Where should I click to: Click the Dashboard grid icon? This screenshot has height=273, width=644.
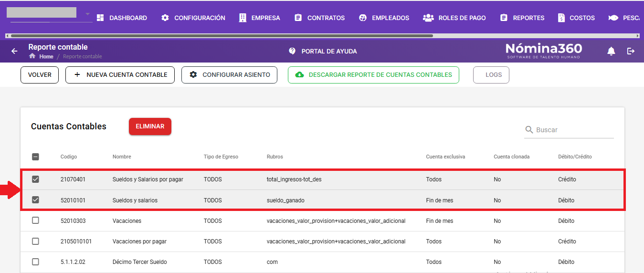point(100,18)
